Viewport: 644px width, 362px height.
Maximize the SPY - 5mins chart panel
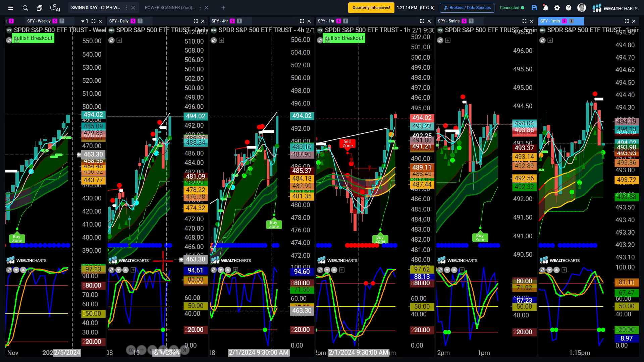pos(524,21)
